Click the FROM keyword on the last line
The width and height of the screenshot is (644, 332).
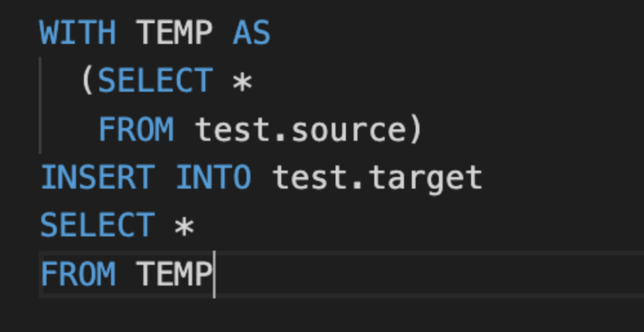click(78, 275)
